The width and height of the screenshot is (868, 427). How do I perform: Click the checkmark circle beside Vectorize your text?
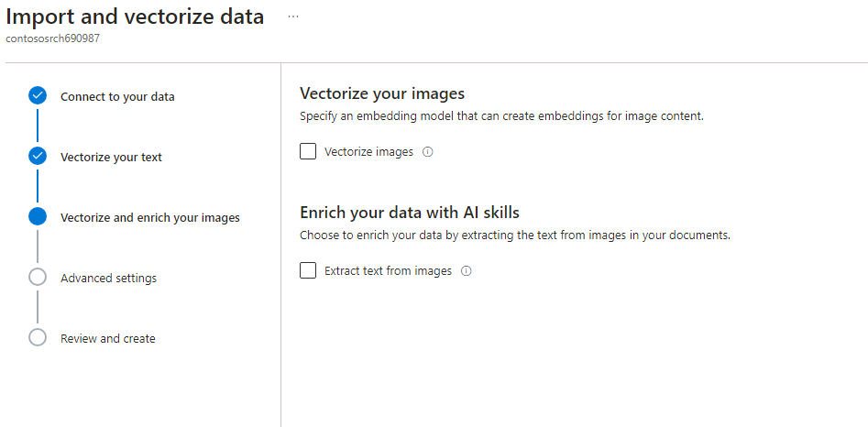pyautogui.click(x=37, y=157)
